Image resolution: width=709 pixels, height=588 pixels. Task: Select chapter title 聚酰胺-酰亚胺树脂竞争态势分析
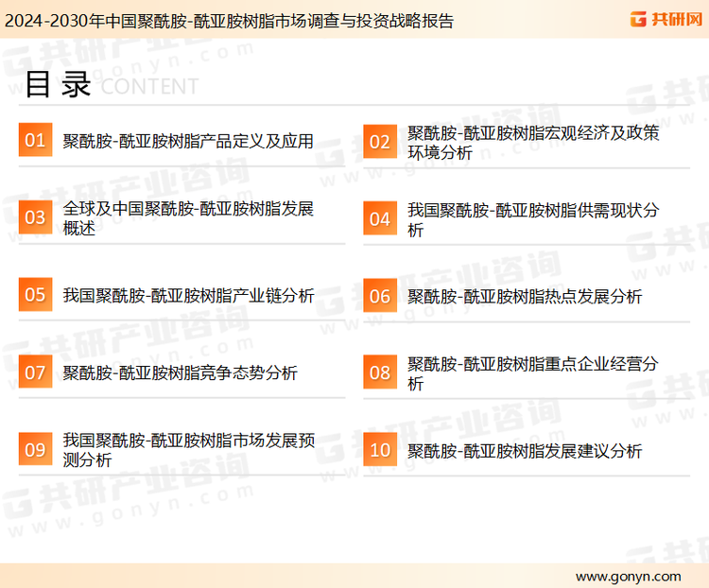(x=180, y=372)
